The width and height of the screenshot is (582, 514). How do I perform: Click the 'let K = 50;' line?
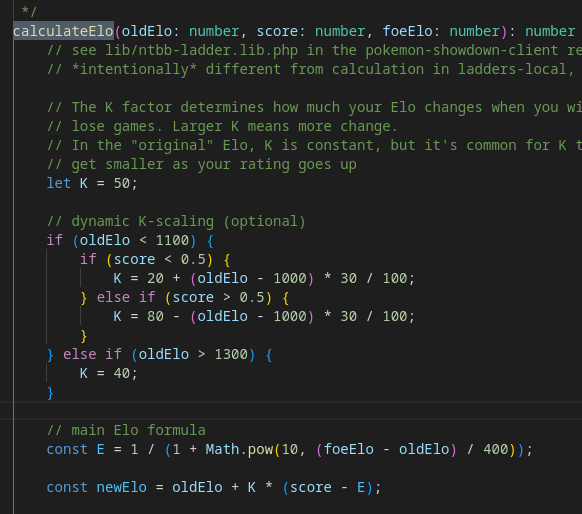92,183
